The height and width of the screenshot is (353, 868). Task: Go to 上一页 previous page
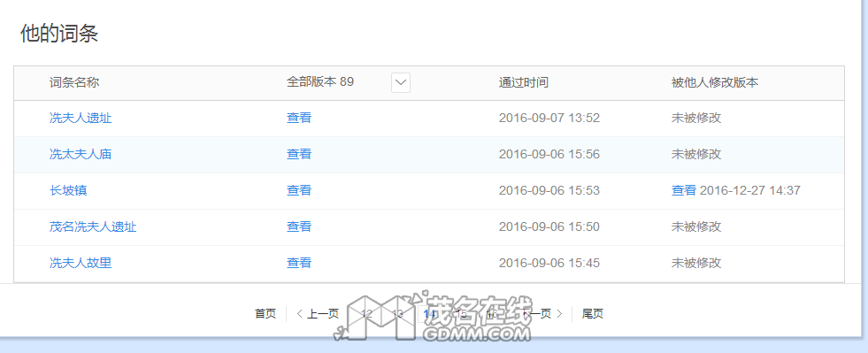point(318,314)
